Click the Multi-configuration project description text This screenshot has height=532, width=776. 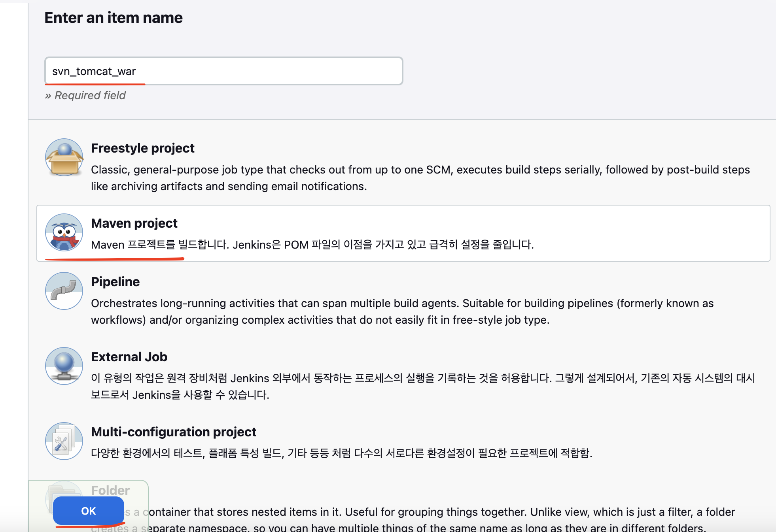pos(341,453)
